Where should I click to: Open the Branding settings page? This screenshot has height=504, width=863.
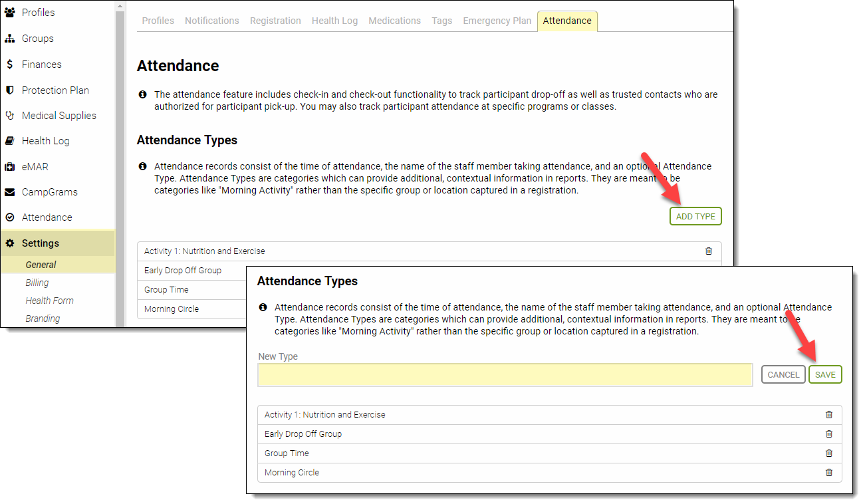[x=43, y=318]
